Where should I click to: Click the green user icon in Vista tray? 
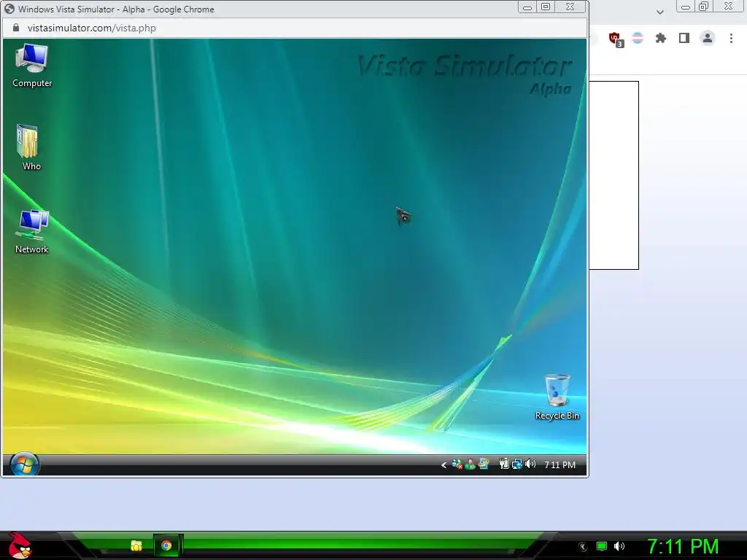471,464
